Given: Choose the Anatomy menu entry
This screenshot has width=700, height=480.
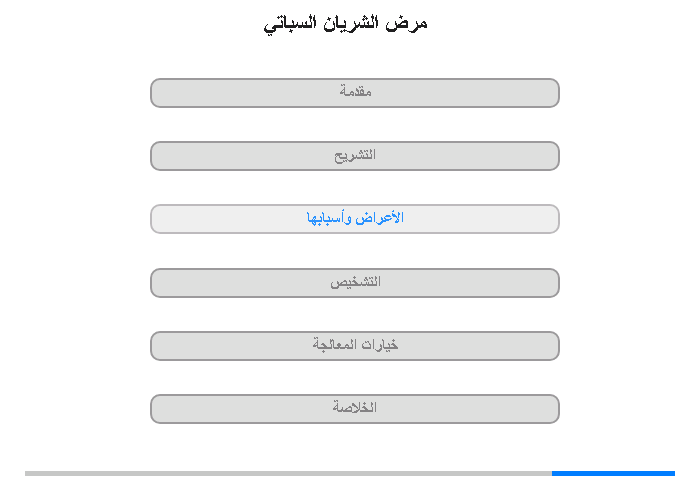Looking at the screenshot, I should tap(355, 156).
